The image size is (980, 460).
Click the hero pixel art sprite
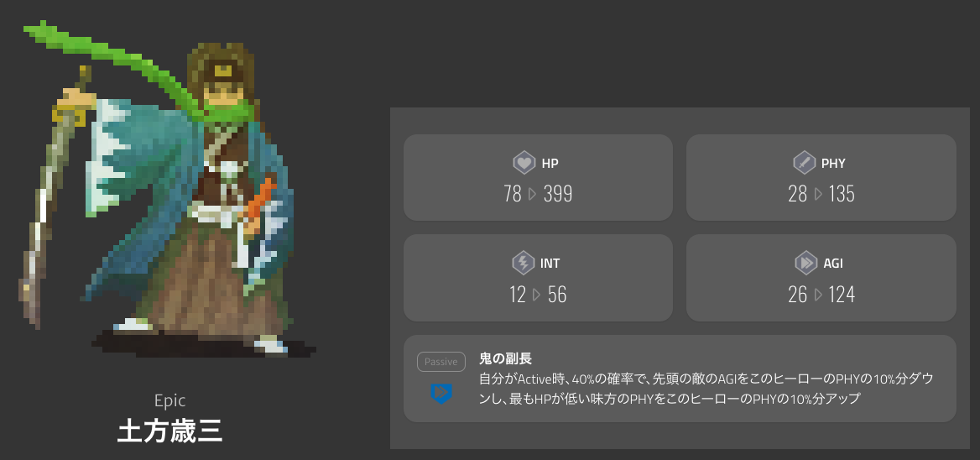(x=169, y=191)
